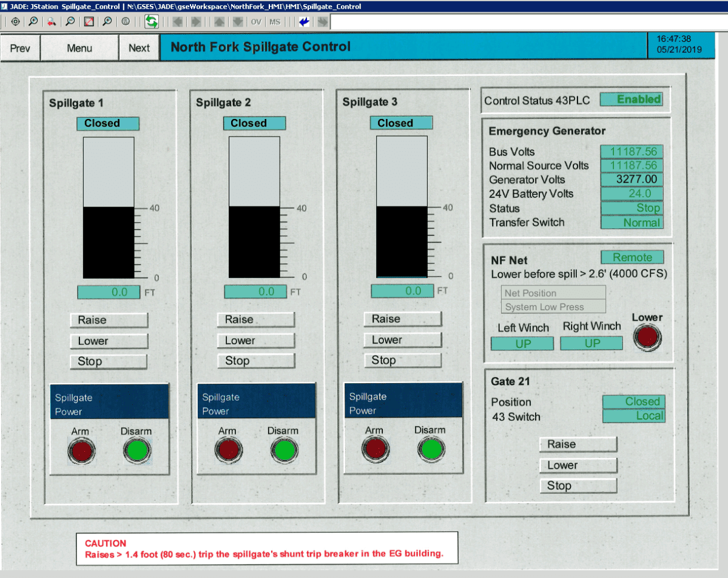The width and height of the screenshot is (728, 578).
Task: Stop Spillgate 1
Action: tap(109, 361)
